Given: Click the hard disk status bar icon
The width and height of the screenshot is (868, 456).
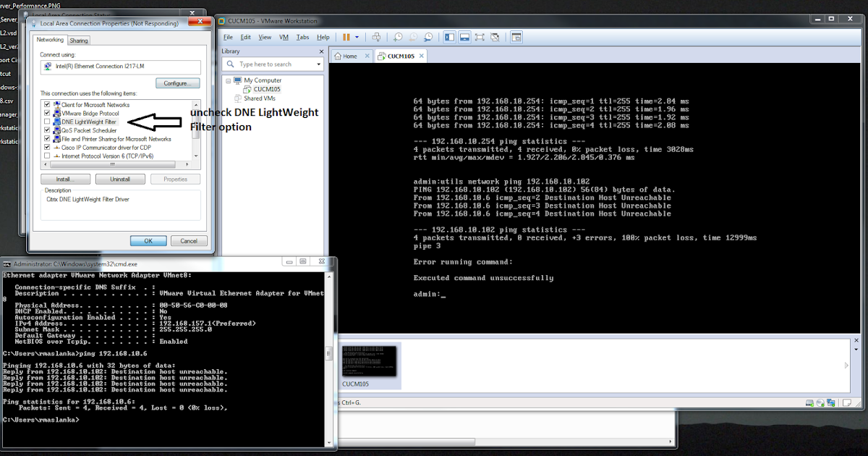Looking at the screenshot, I should pyautogui.click(x=809, y=402).
